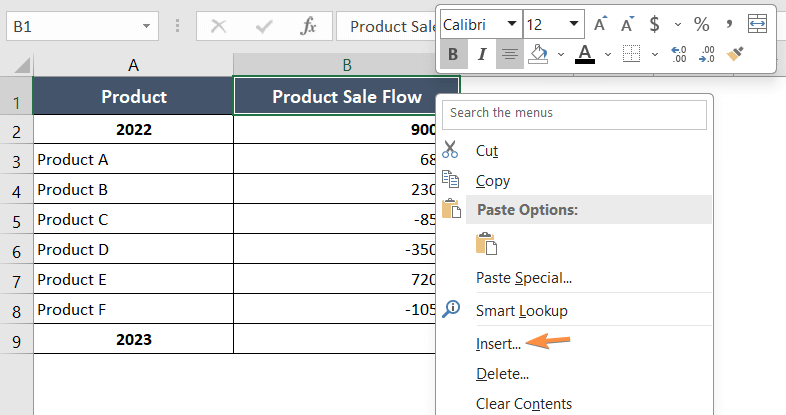
Task: Click the Smart Lookup magnifier icon
Action: coord(451,309)
